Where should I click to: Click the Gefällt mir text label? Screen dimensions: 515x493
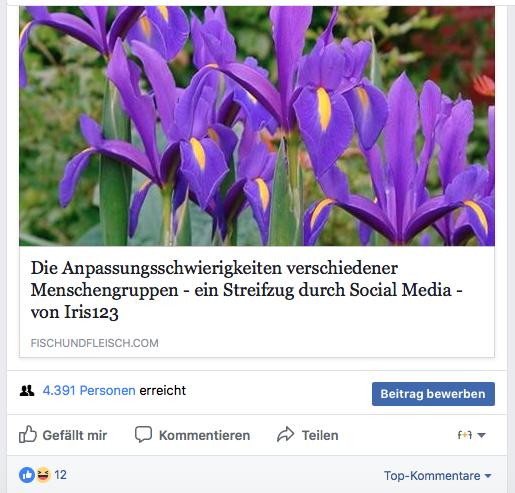pyautogui.click(x=75, y=435)
